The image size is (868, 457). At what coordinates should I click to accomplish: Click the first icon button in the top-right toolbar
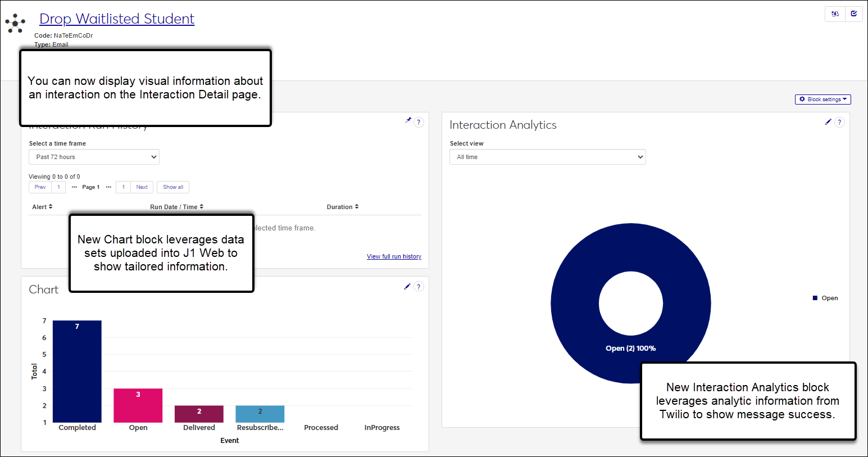pyautogui.click(x=835, y=13)
